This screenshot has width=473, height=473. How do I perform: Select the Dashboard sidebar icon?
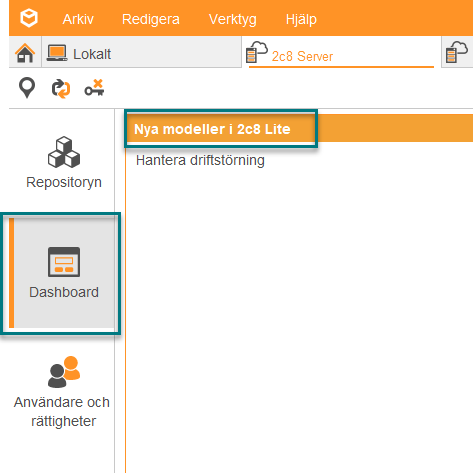click(64, 262)
